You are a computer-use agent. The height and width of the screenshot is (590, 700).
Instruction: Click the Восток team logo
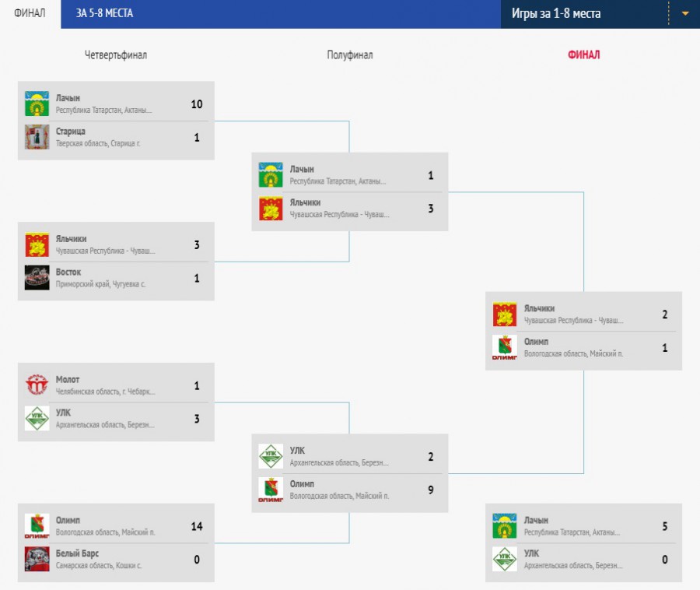(x=37, y=278)
